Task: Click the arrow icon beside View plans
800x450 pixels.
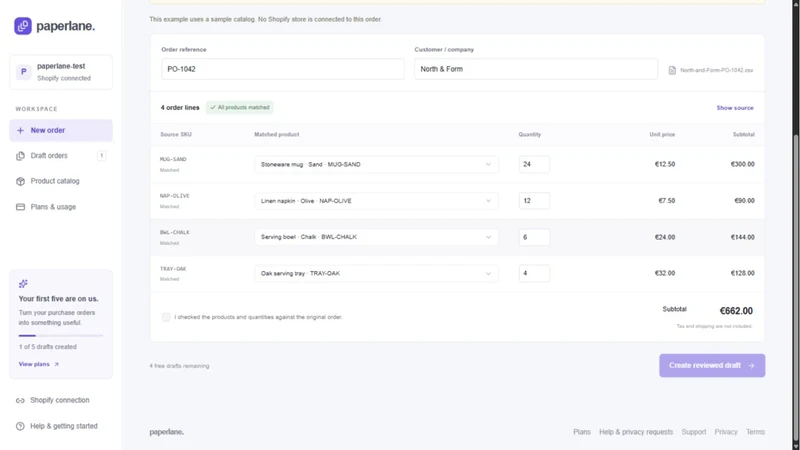Action: pyautogui.click(x=57, y=364)
